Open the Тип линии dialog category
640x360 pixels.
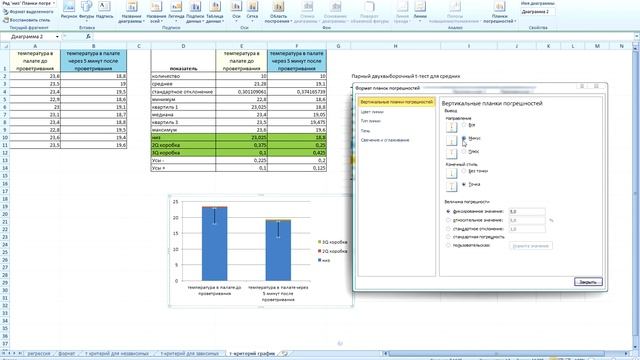pos(371,121)
